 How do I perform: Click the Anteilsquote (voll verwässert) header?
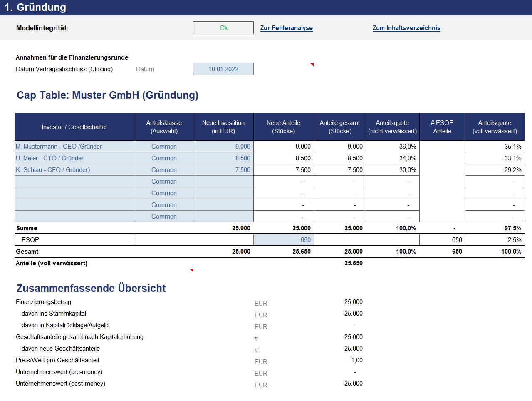click(495, 127)
